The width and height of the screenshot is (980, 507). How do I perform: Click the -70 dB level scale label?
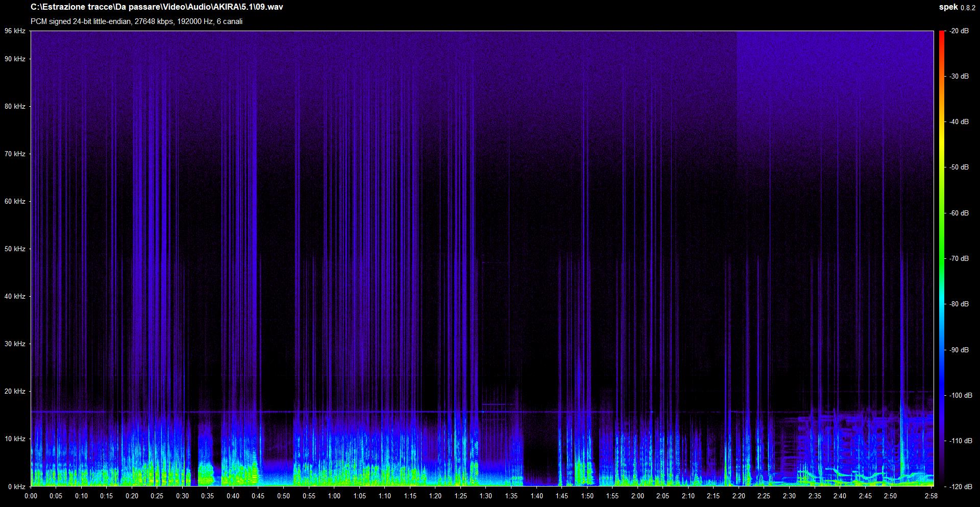point(959,259)
